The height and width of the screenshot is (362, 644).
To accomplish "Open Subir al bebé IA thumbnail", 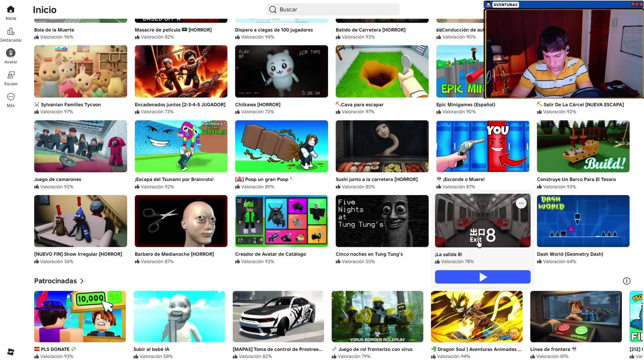I will click(x=179, y=317).
